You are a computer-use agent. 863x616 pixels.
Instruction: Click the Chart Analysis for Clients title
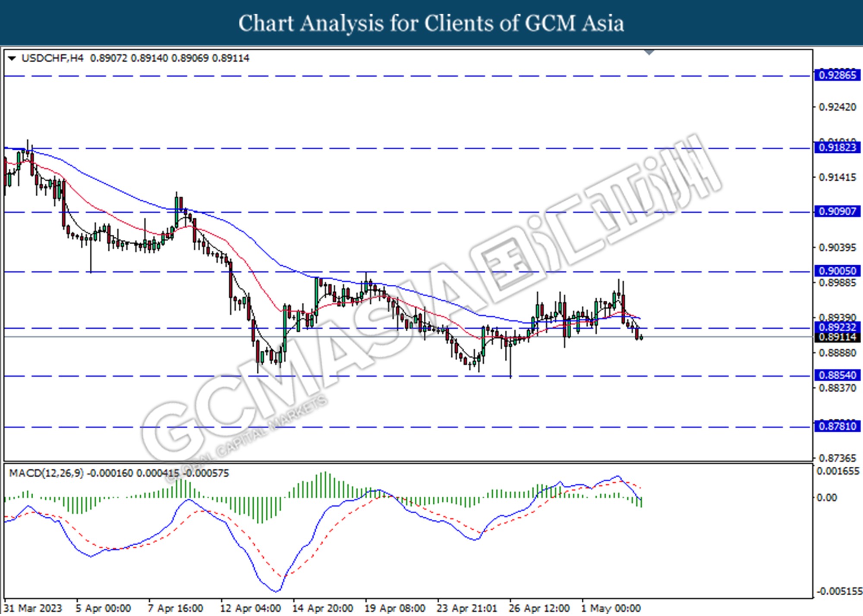[x=431, y=23]
